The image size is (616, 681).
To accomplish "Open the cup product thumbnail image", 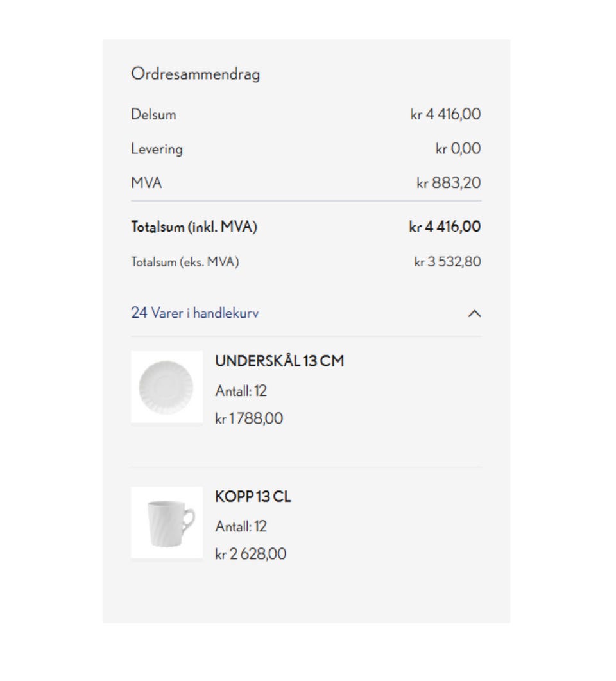I will pos(167,522).
